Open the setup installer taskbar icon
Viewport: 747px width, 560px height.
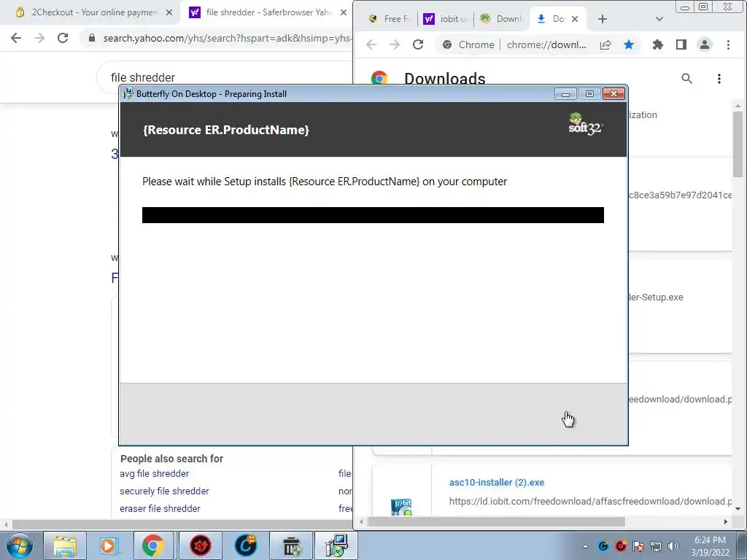tap(336, 545)
